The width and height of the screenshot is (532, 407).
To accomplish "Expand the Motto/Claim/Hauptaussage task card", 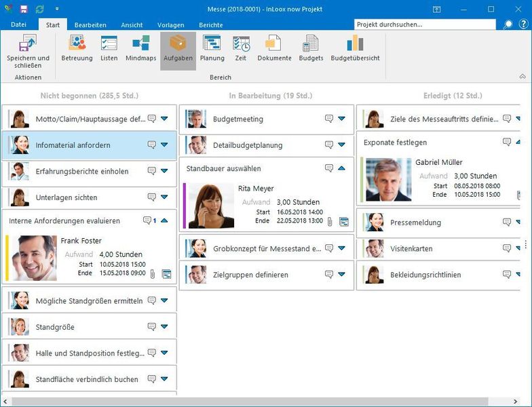I will point(164,118).
